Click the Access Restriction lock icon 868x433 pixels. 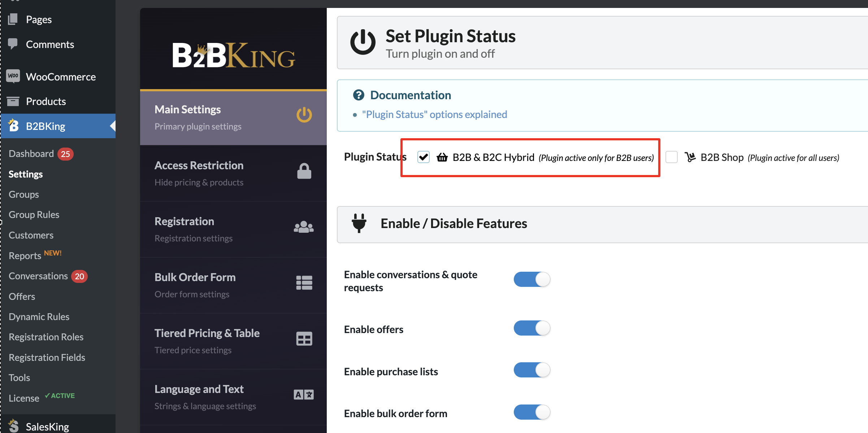[304, 171]
